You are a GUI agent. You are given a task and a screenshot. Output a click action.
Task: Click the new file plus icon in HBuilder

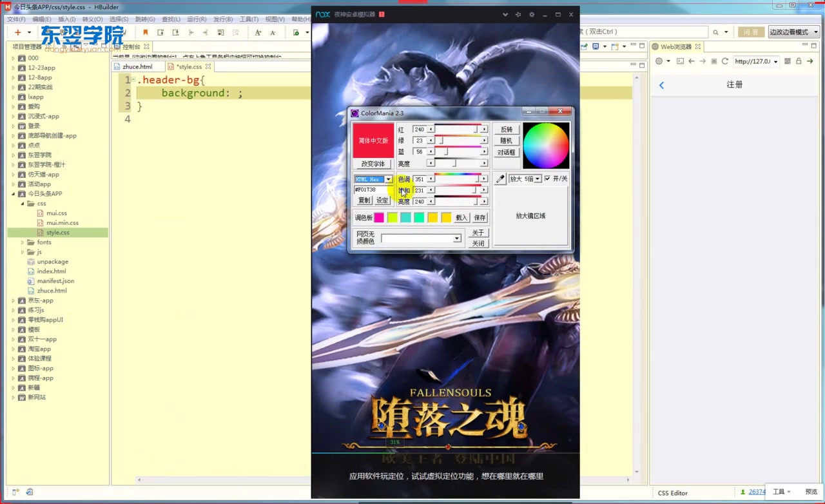(17, 32)
